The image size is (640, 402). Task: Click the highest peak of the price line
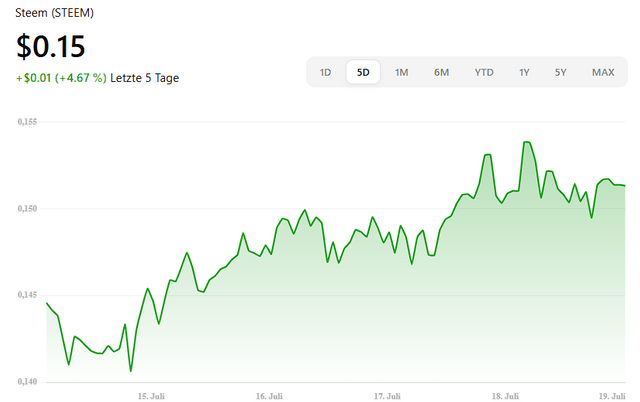527,142
